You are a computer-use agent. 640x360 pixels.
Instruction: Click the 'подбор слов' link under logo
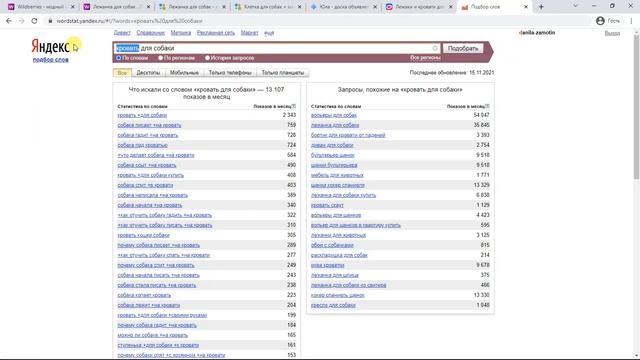coord(51,60)
